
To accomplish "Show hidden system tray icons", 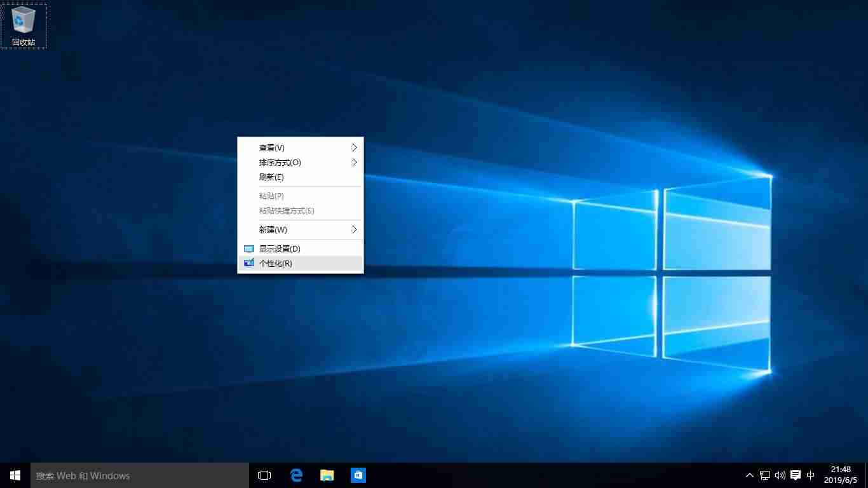I will (750, 475).
